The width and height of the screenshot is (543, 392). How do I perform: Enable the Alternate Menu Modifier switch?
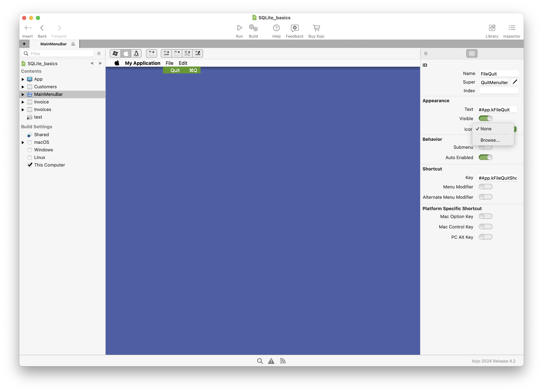pos(485,197)
